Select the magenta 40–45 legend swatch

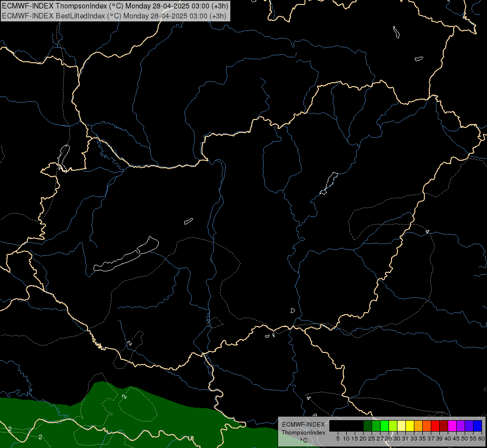tap(452, 426)
